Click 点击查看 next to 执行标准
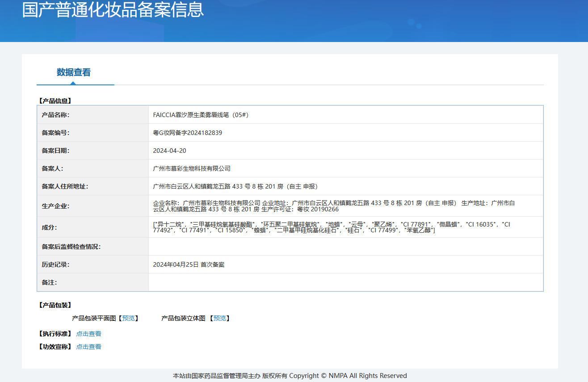 [88, 334]
